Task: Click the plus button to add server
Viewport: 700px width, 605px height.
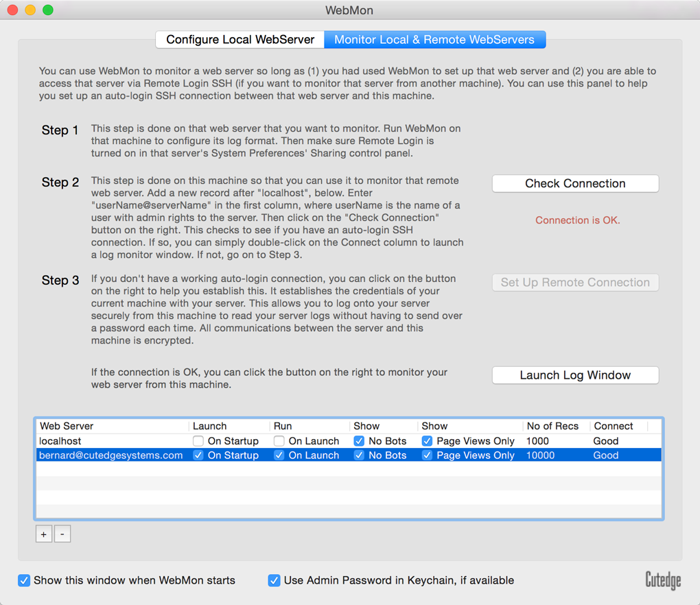Action: (x=44, y=534)
